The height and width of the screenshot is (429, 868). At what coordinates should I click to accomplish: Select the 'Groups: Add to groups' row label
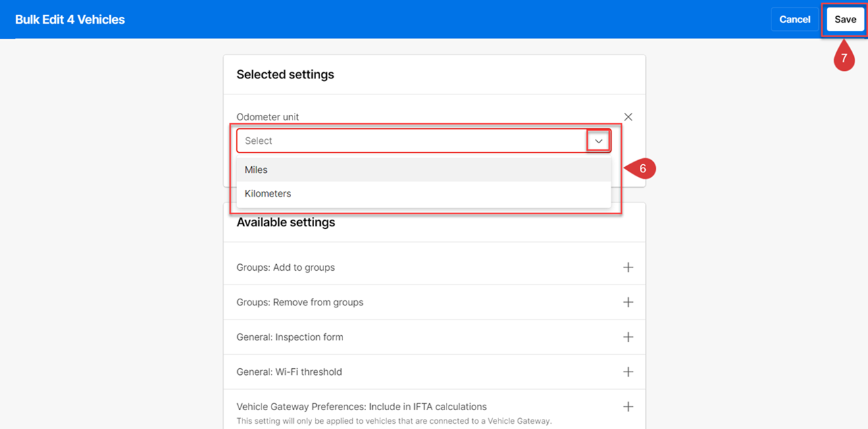[286, 268]
